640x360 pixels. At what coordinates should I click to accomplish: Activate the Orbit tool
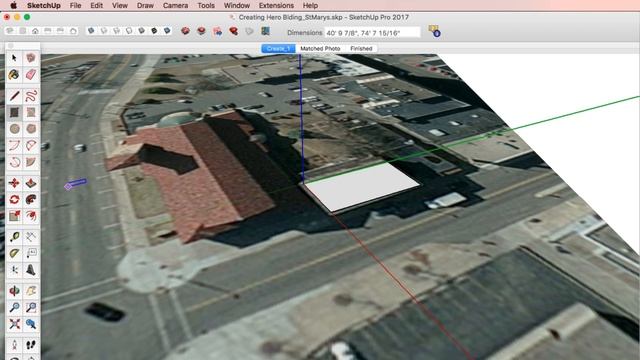(x=14, y=291)
